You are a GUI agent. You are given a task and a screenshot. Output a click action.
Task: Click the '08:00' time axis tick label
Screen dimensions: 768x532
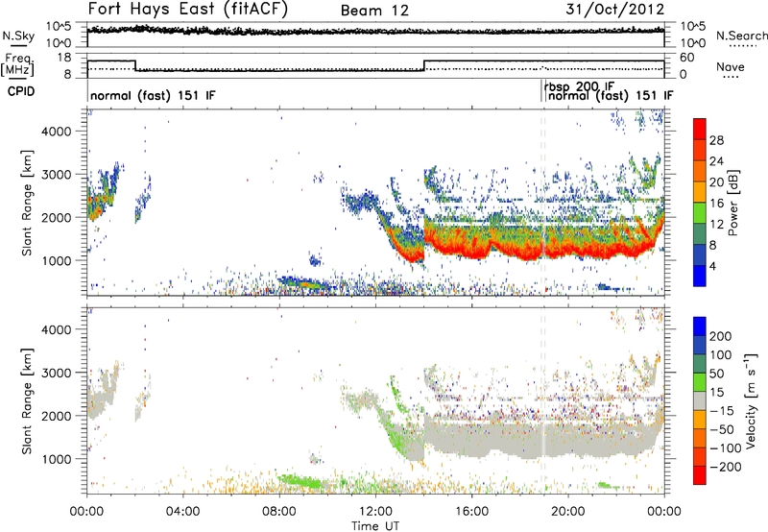[x=279, y=512]
